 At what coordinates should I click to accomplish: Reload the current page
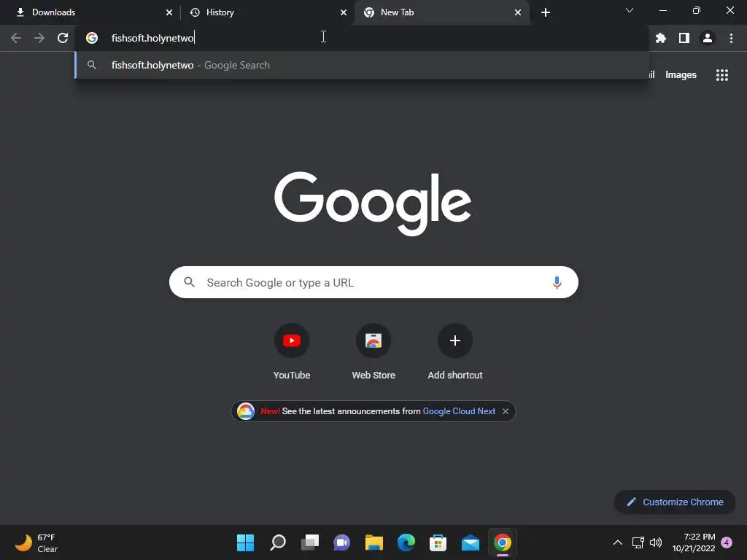pos(63,38)
